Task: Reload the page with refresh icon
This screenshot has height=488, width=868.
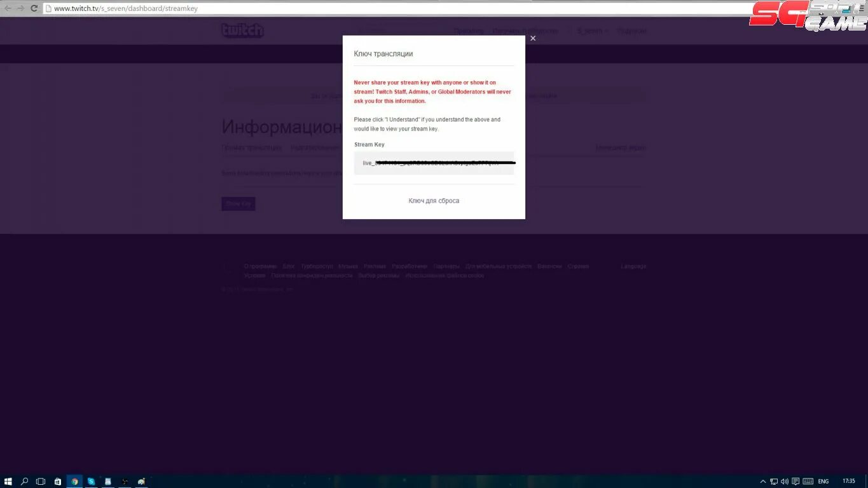Action: click(34, 8)
